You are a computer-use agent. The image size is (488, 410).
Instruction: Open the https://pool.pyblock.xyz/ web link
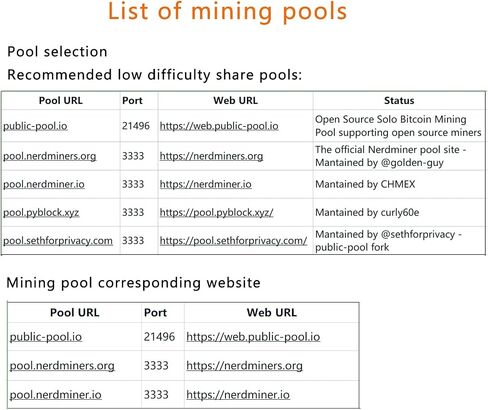click(x=217, y=212)
